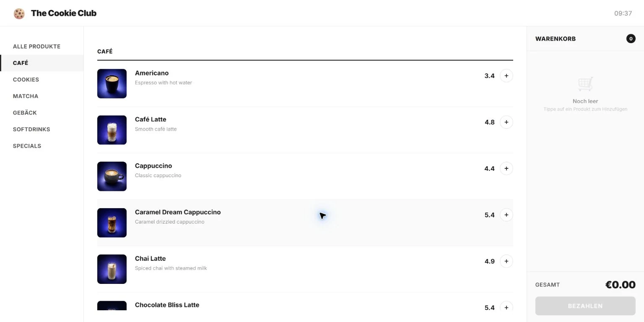Add Chocolate Bliss Latte using plus
The height and width of the screenshot is (322, 644).
506,307
